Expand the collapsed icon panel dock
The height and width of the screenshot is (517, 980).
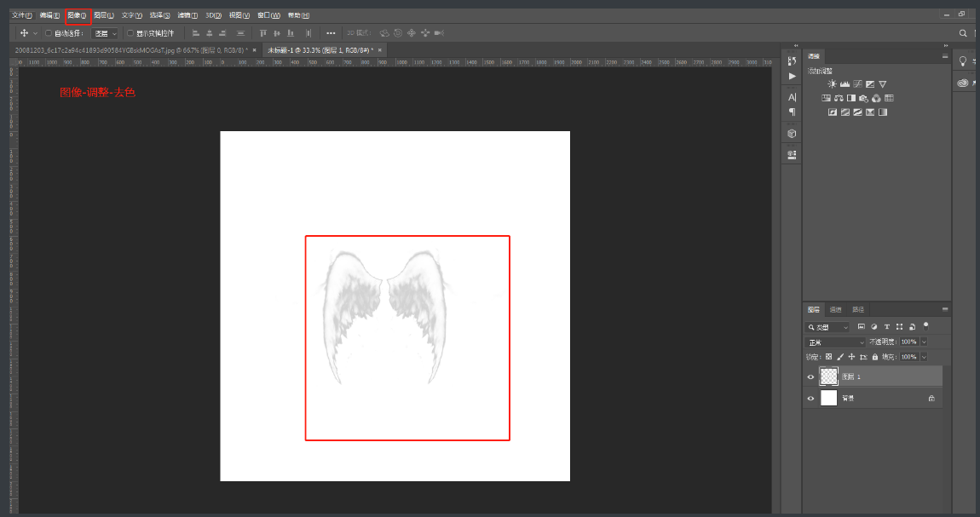coord(796,46)
